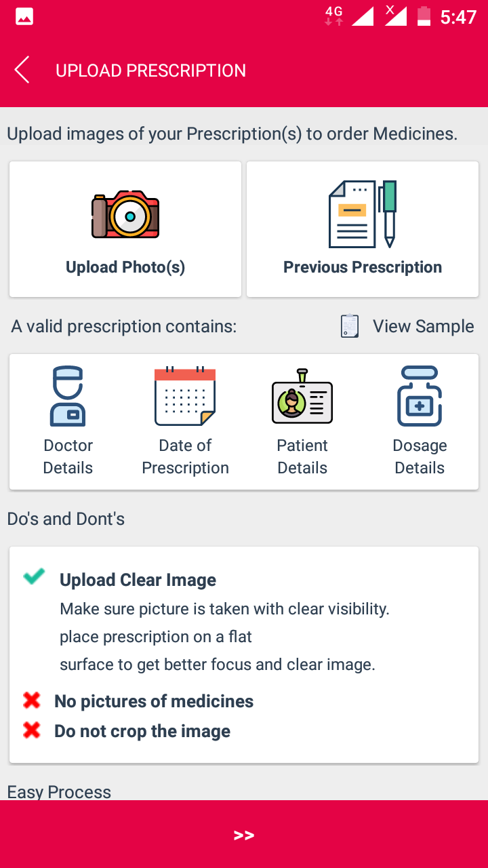488x868 pixels.
Task: Select the Previous Prescription document icon
Action: pyautogui.click(x=362, y=214)
